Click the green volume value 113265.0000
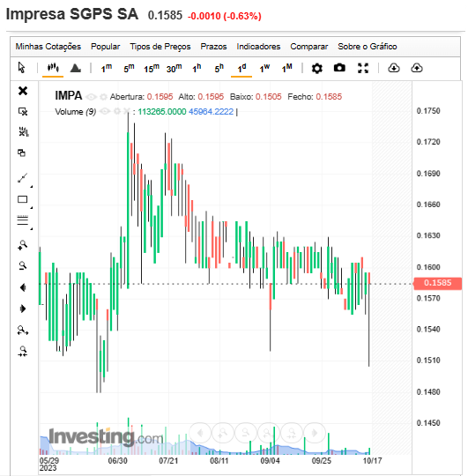Screen dimensions: 468x476 tap(162, 112)
